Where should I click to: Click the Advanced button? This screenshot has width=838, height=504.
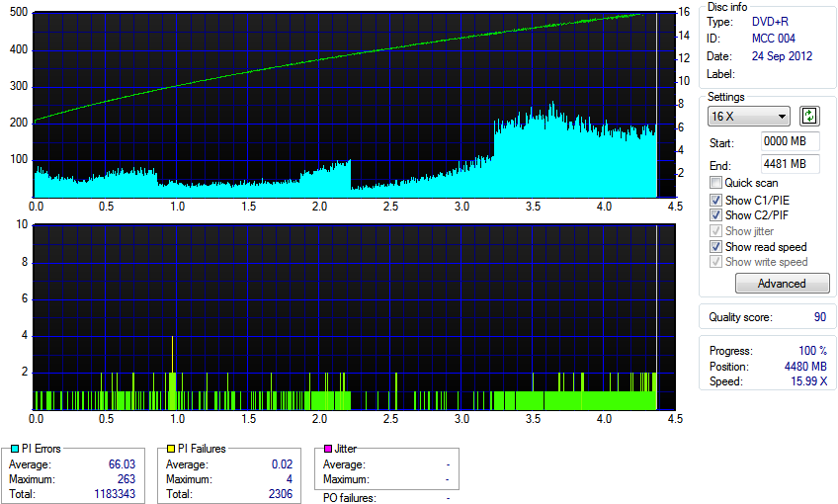point(782,284)
